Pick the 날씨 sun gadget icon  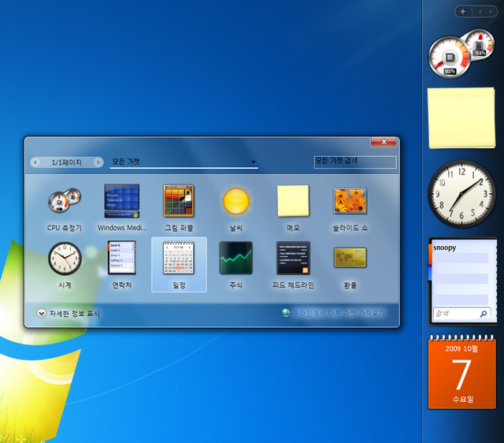tap(236, 201)
